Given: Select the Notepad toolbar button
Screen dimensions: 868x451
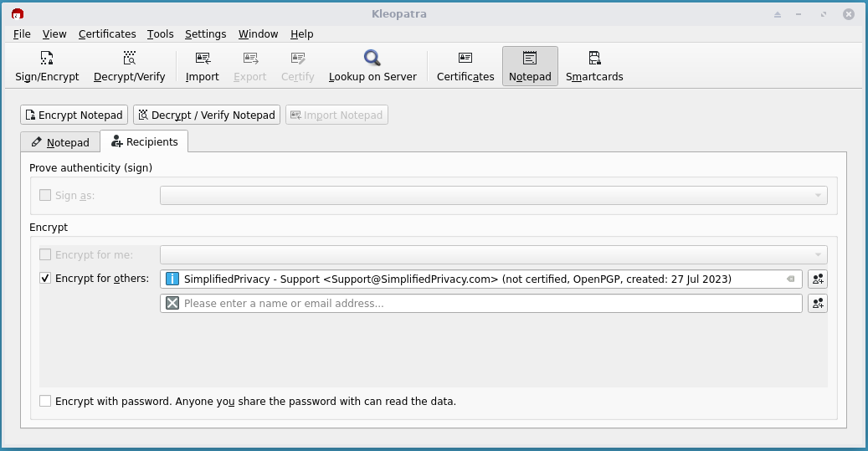Looking at the screenshot, I should [x=530, y=66].
